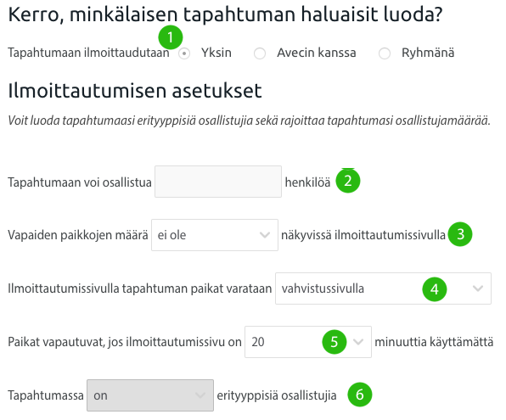Click the green number 4 marker
This screenshot has width=506, height=420.
435,289
